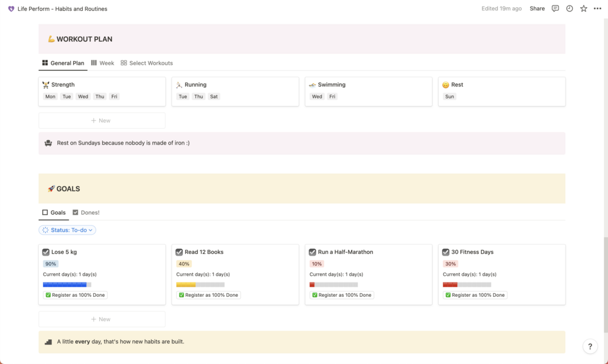The image size is (608, 364).
Task: Toggle the Run a Half-Marathon checkbox
Action: pyautogui.click(x=312, y=252)
